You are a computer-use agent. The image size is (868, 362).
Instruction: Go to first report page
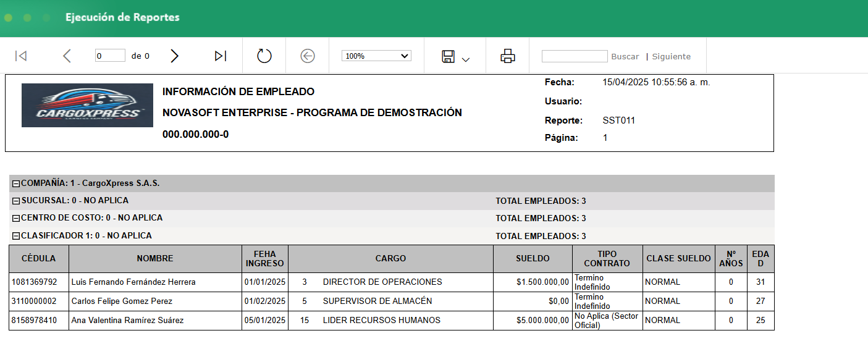[x=21, y=56]
